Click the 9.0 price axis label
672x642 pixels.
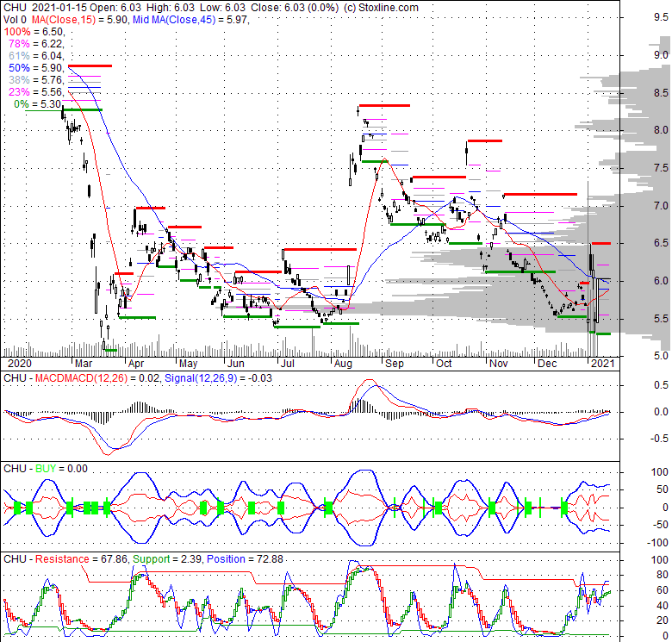661,55
